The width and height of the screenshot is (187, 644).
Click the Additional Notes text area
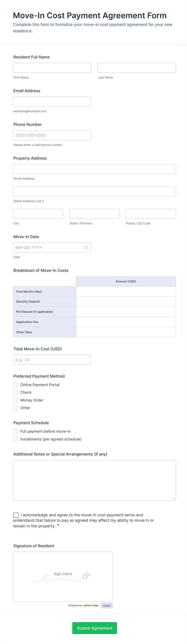(94, 480)
